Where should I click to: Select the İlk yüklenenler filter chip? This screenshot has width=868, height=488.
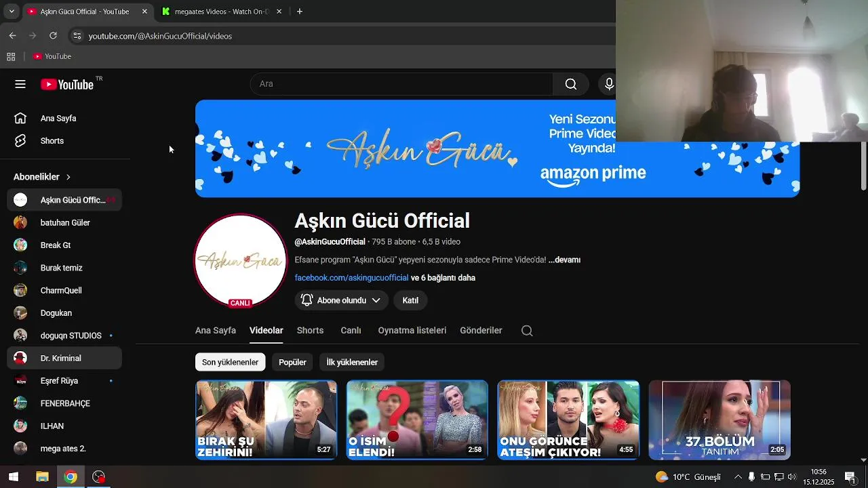[x=352, y=362]
